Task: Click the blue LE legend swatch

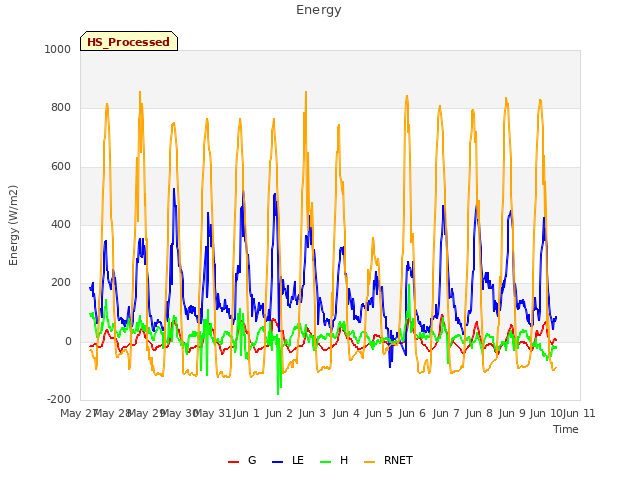Action: pyautogui.click(x=277, y=462)
